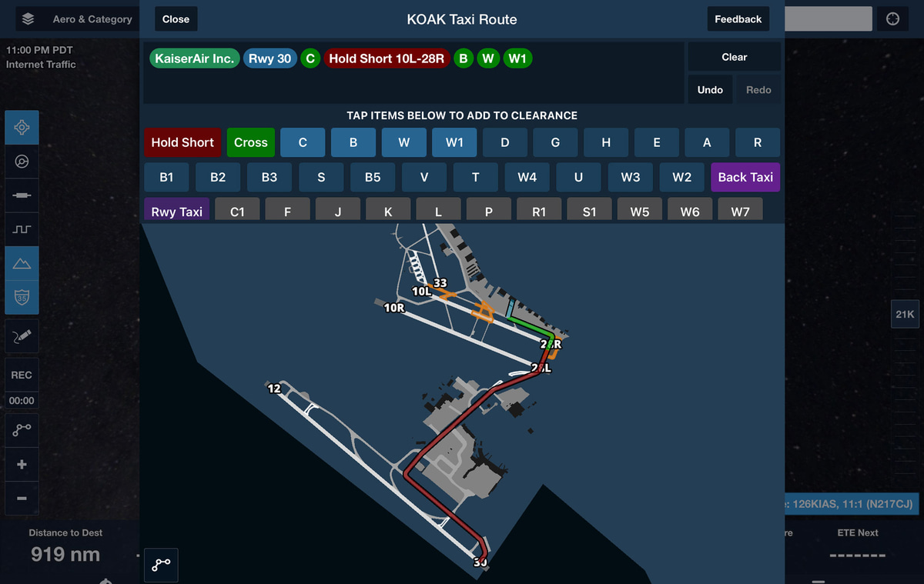Image resolution: width=924 pixels, height=584 pixels.
Task: Reset the timer icon above the route tool
Action: pyautogui.click(x=21, y=400)
